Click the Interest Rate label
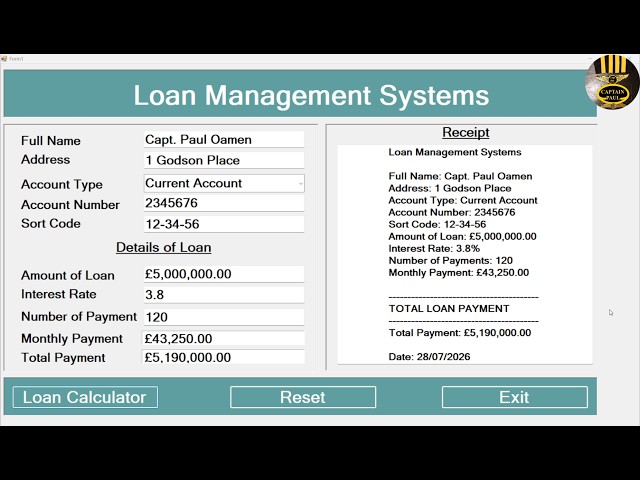 click(59, 294)
